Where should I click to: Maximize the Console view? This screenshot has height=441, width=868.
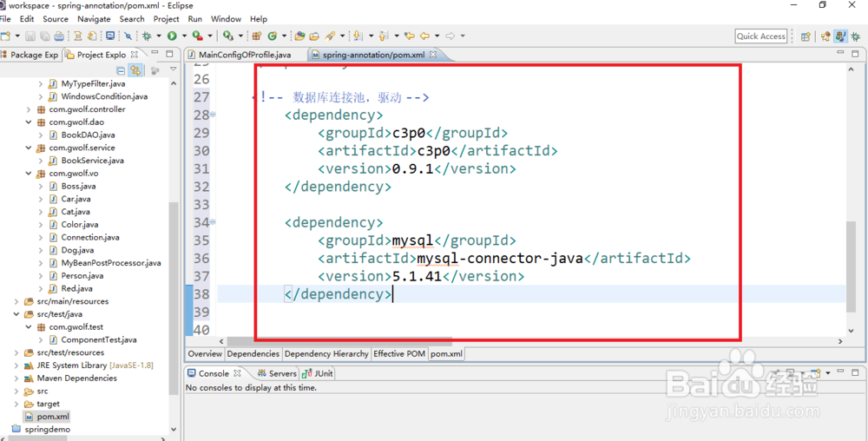(857, 373)
